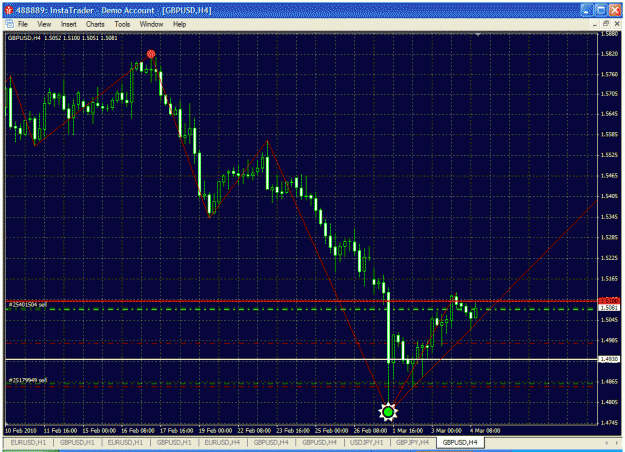This screenshot has height=452, width=625.
Task: Click the 11 Feb 16:00 date label
Action: pyautogui.click(x=60, y=431)
